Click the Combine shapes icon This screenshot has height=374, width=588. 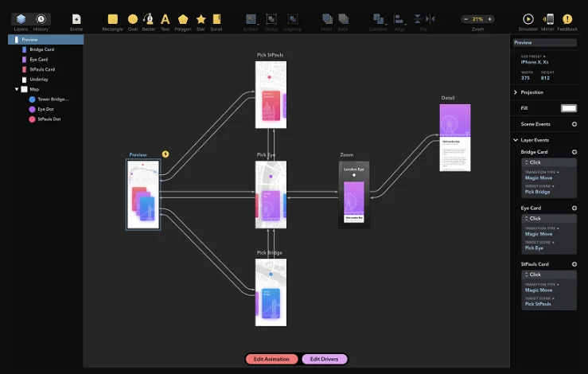tap(378, 19)
